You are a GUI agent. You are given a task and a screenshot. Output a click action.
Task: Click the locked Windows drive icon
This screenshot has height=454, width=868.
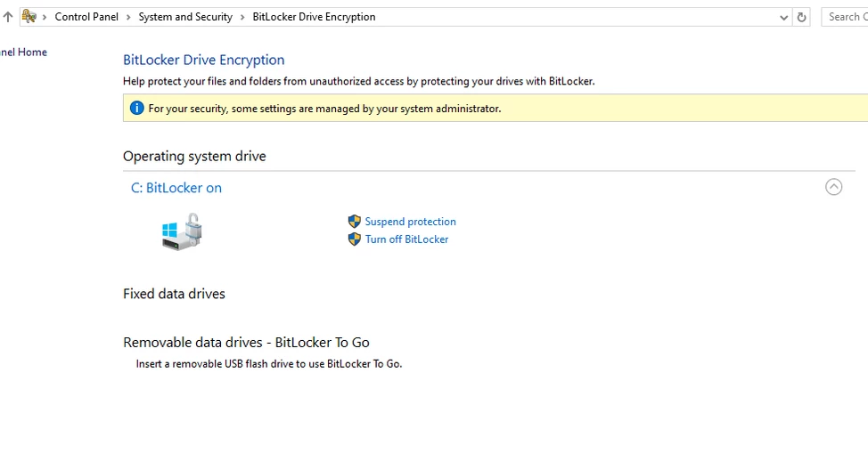click(182, 231)
